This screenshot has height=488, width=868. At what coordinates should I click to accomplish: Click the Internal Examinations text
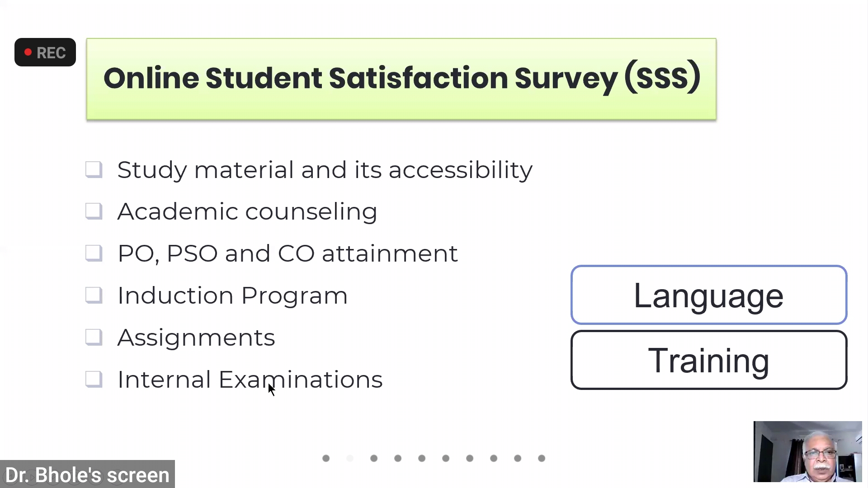[x=250, y=380]
